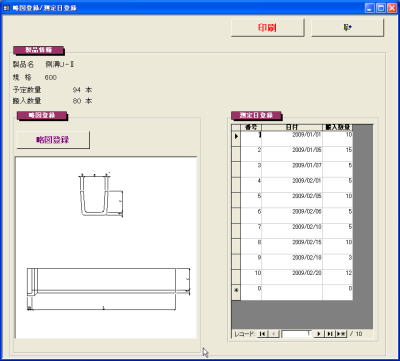Screen dimensions: 400x361
Task: Click the record number input box
Action: click(297, 334)
